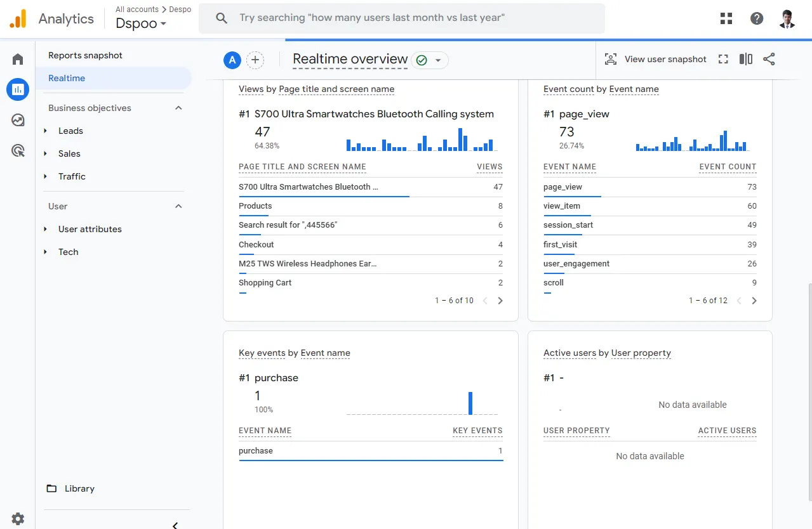Open the Google apps grid icon
The width and height of the screenshot is (812, 529).
tap(726, 18)
